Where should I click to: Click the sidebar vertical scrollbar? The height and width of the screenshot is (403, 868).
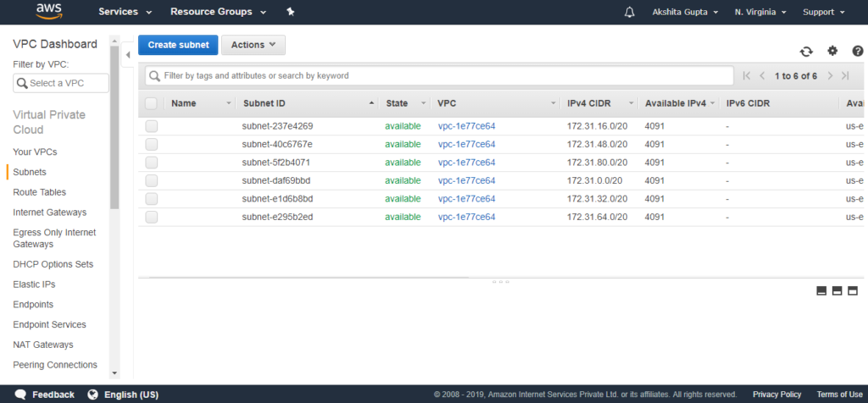[114, 127]
